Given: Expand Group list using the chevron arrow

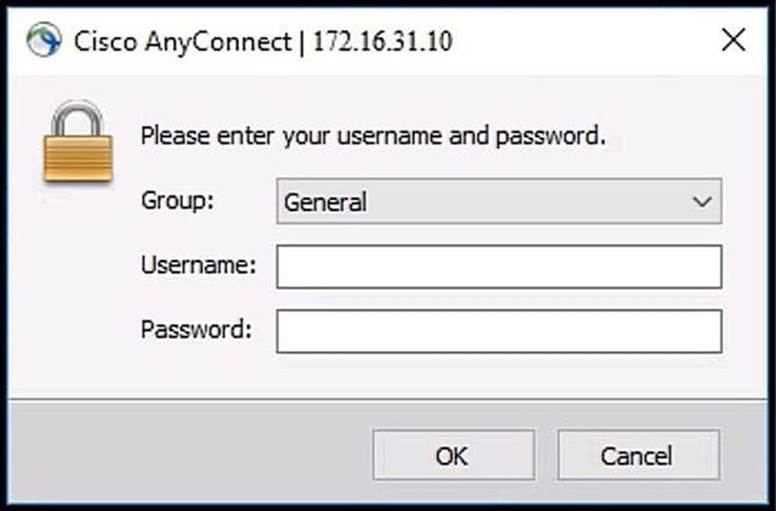Looking at the screenshot, I should pos(701,202).
